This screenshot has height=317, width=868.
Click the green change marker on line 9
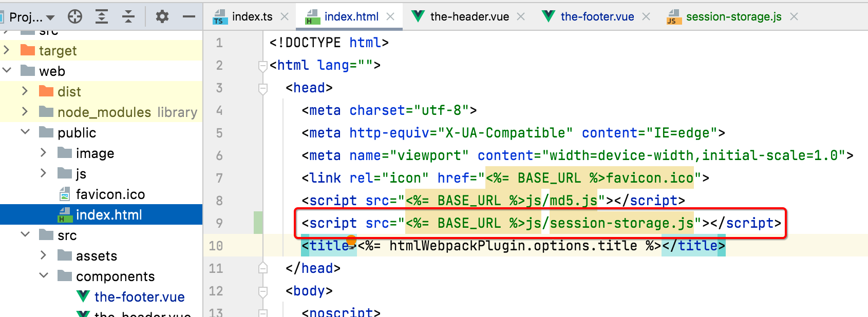click(258, 223)
